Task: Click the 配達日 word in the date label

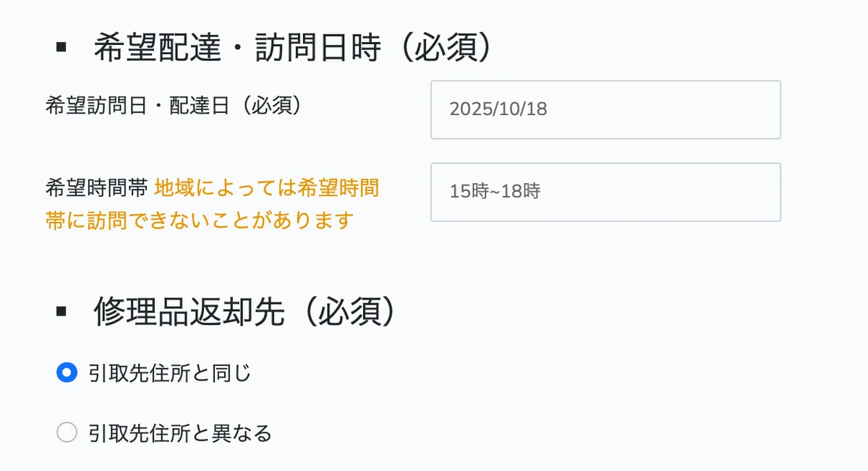Action: [x=199, y=106]
